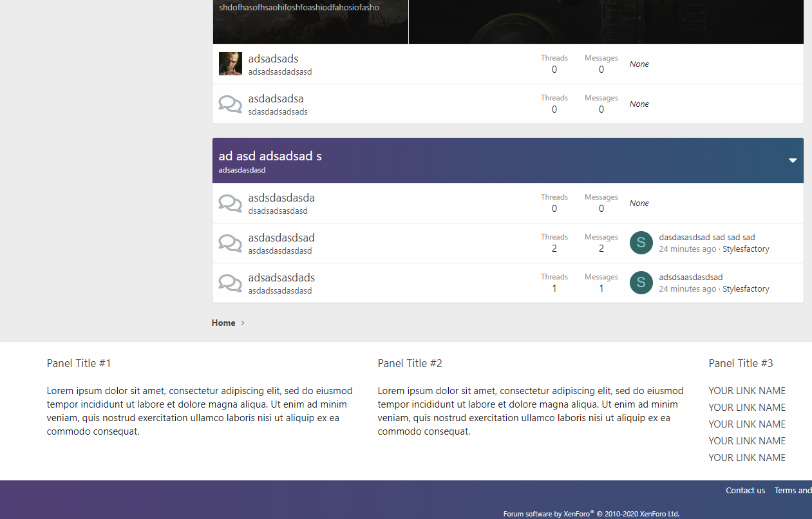812x519 pixels.
Task: Click chat bubble icon beside asdsdasdasda forum
Action: point(230,203)
